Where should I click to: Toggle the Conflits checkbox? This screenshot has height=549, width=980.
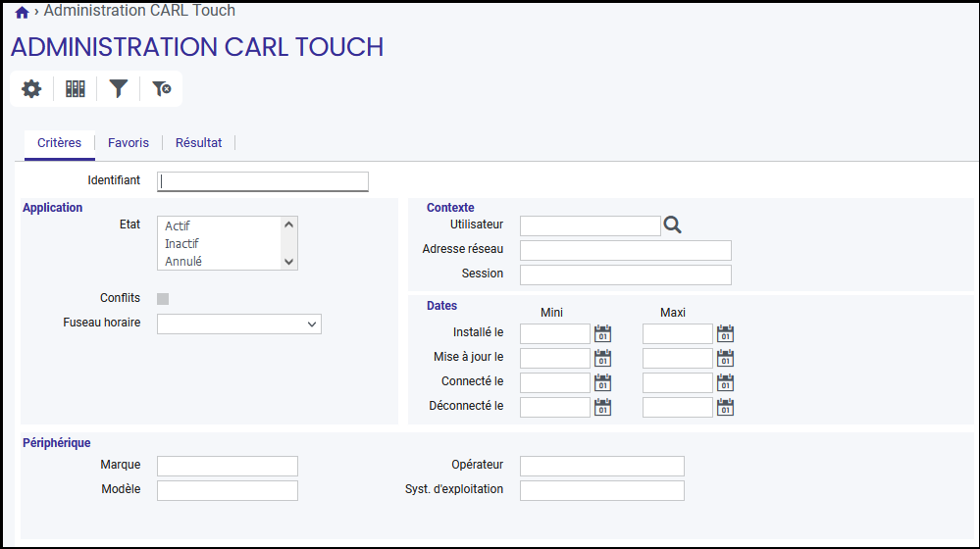[163, 299]
